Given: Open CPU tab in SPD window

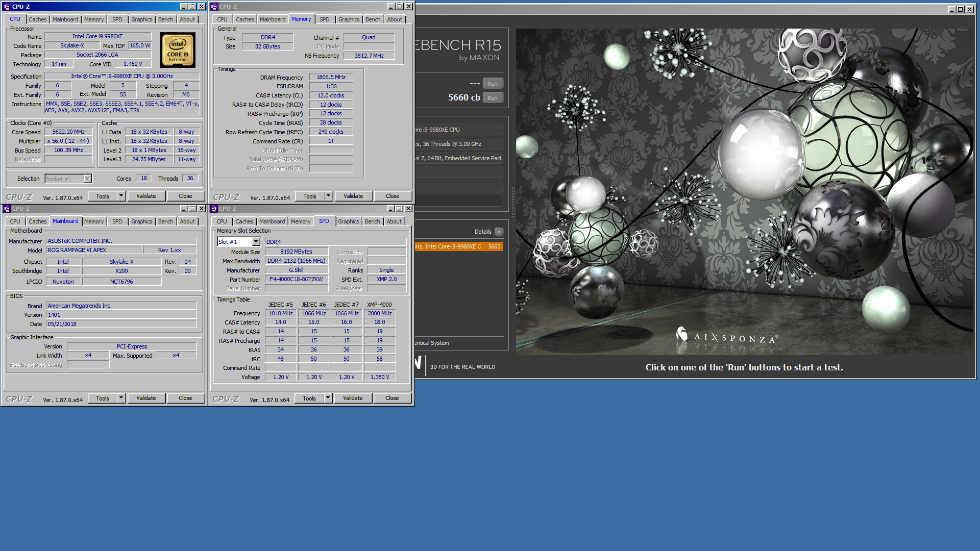Looking at the screenshot, I should point(222,221).
